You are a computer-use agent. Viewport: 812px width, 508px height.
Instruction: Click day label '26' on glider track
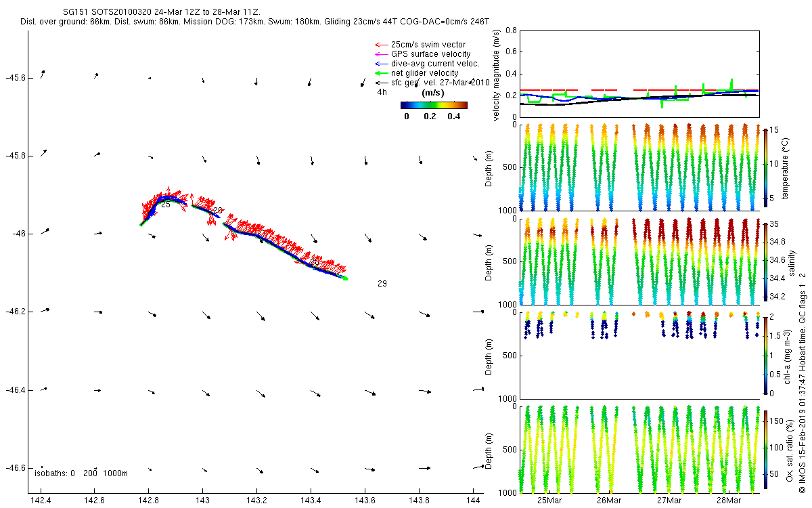point(218,211)
